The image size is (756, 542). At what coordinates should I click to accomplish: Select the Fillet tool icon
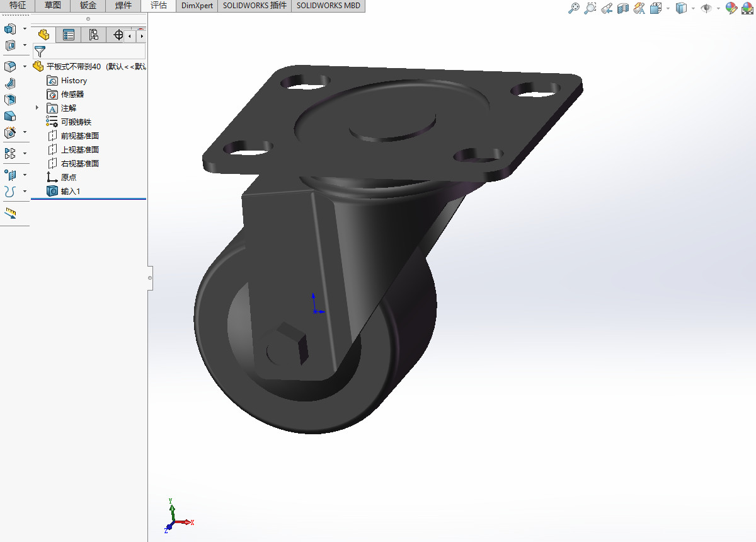click(10, 67)
